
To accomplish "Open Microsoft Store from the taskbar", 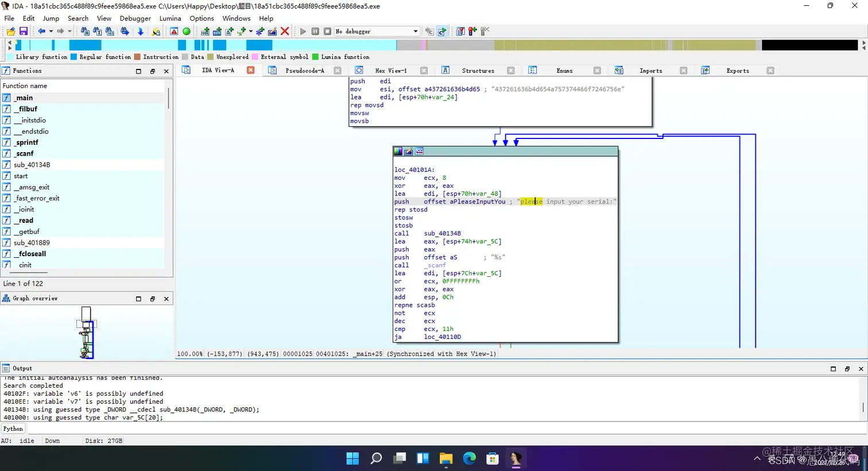I will [x=493, y=458].
